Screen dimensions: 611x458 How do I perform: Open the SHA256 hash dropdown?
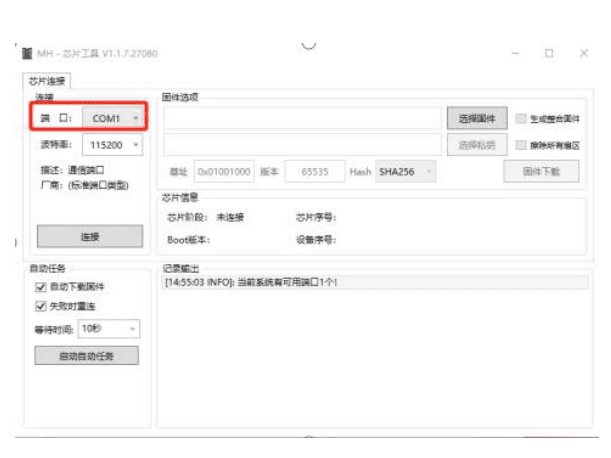[x=406, y=172]
